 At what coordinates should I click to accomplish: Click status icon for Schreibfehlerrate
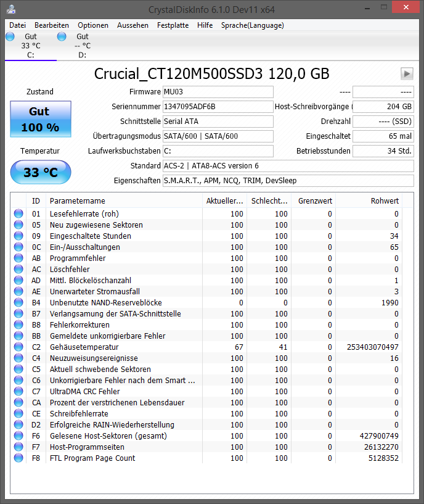pyautogui.click(x=18, y=413)
